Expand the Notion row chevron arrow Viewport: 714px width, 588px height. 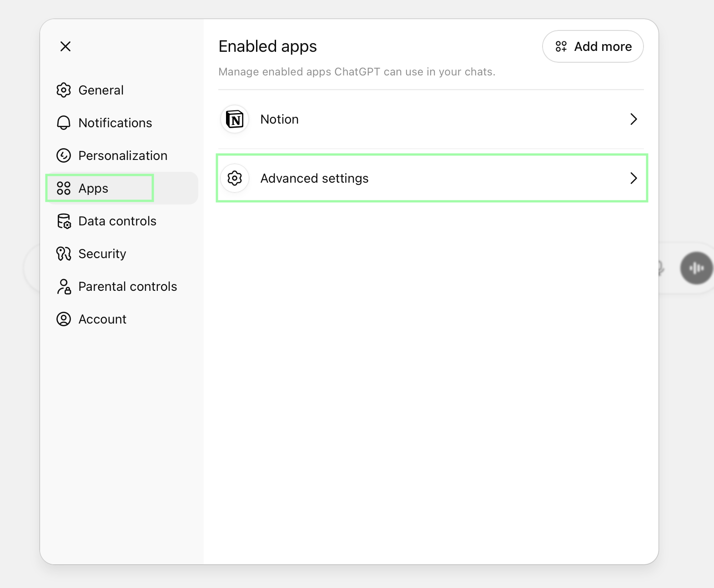634,120
